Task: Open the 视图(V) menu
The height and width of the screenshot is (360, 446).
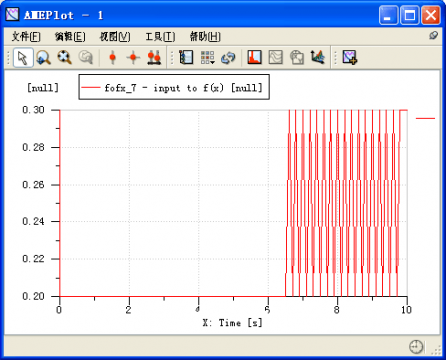Action: click(x=115, y=36)
